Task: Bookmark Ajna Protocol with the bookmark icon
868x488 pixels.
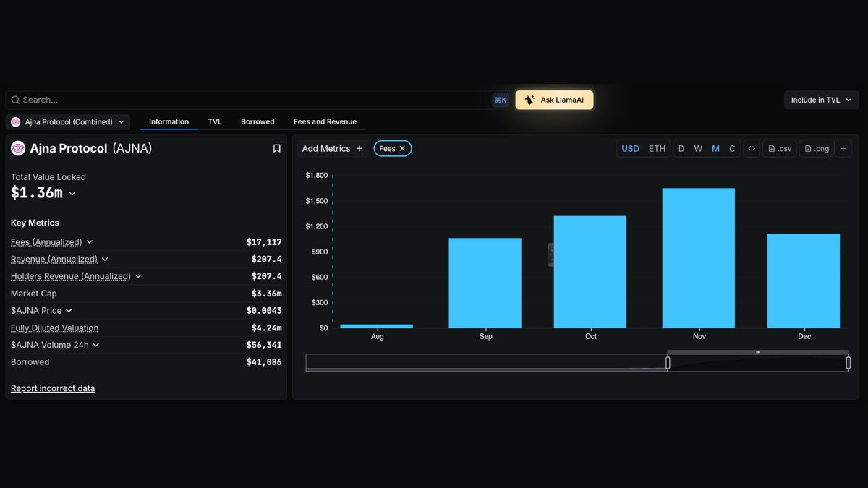Action: coord(276,148)
